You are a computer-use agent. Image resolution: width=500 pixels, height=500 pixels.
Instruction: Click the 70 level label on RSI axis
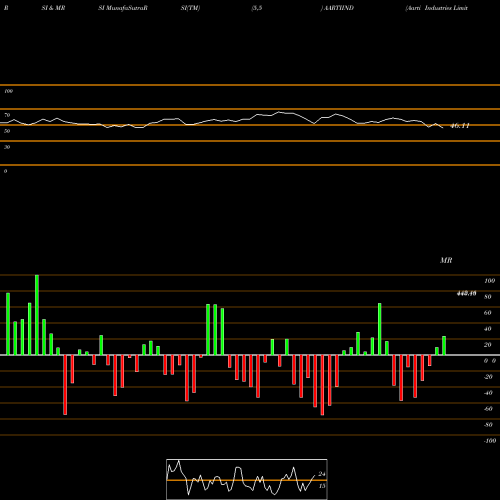(7, 115)
